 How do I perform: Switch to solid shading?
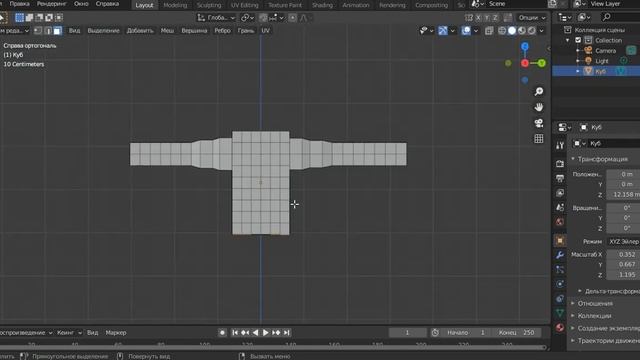pos(512,31)
